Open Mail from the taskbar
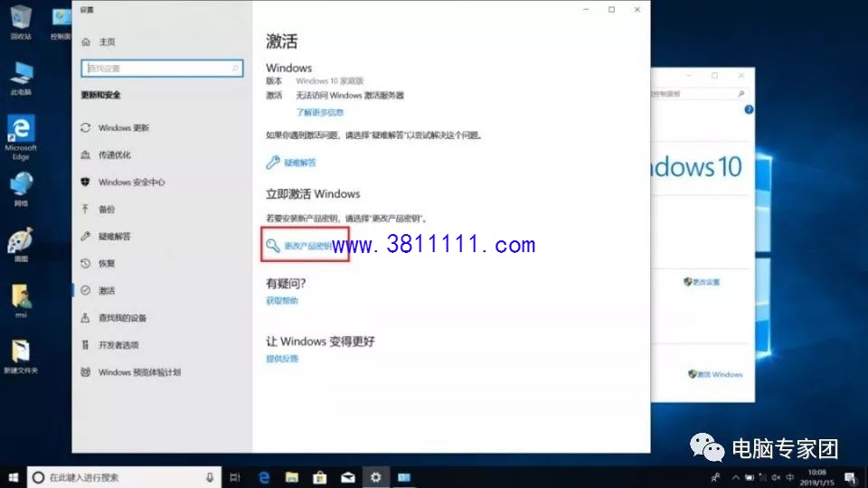Viewport: 868px width, 488px height. 347,477
